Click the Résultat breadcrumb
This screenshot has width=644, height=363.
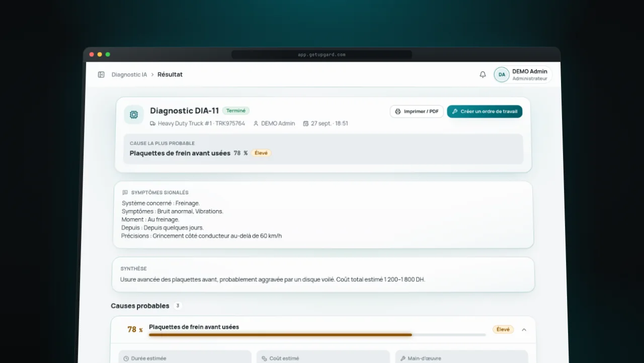coord(170,74)
